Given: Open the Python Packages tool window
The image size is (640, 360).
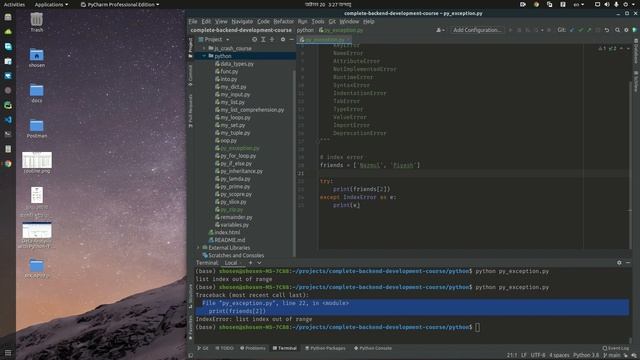Looking at the screenshot, I should tap(325, 348).
